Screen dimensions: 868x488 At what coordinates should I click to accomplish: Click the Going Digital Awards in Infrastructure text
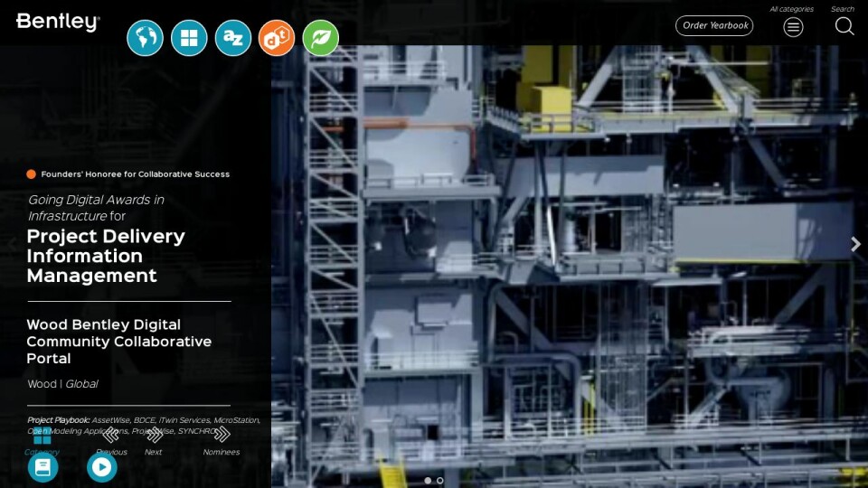[97, 208]
